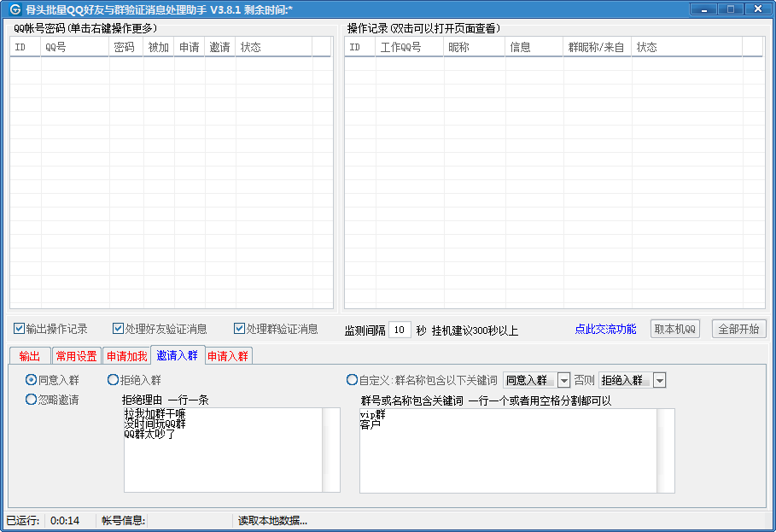Click the 工作QQ号 column header

click(400, 47)
